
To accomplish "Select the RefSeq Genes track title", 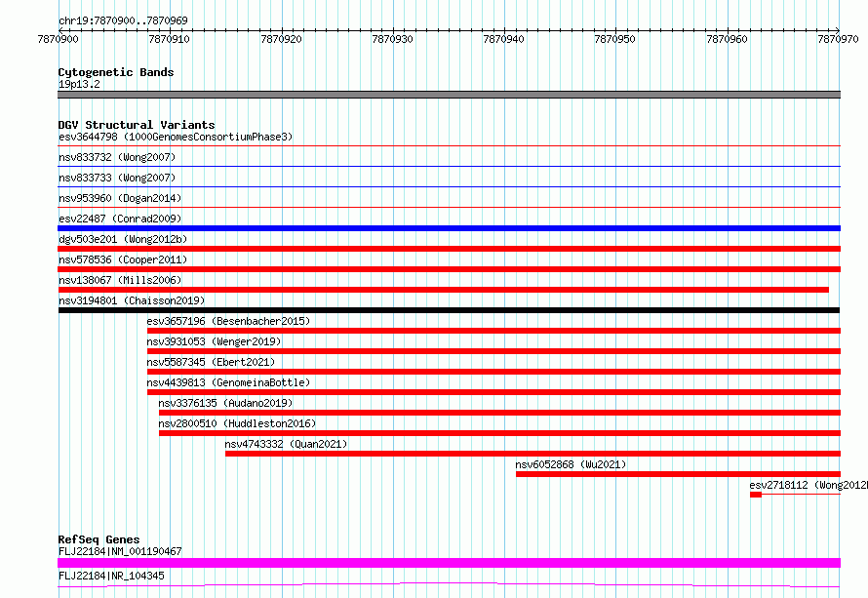I will 99,539.
